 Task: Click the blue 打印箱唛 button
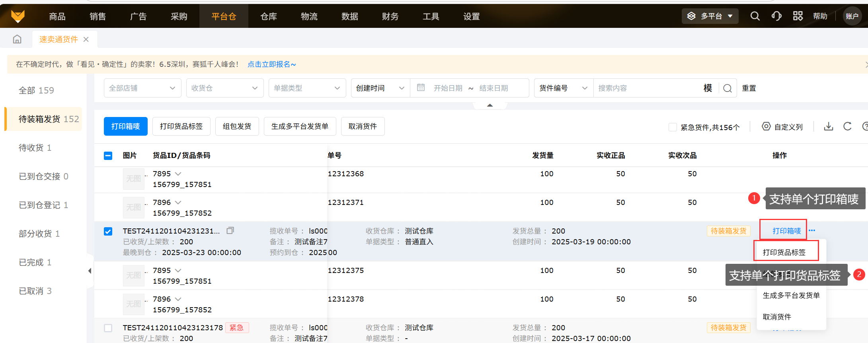pos(125,127)
